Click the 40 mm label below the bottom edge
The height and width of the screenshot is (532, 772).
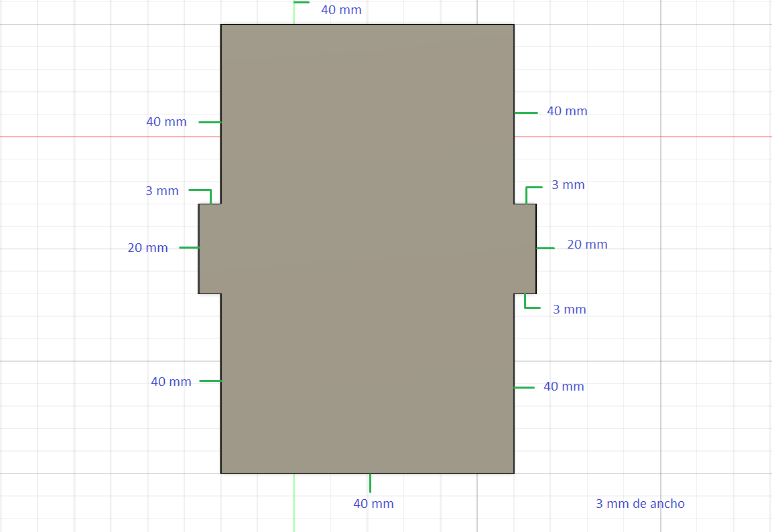373,503
